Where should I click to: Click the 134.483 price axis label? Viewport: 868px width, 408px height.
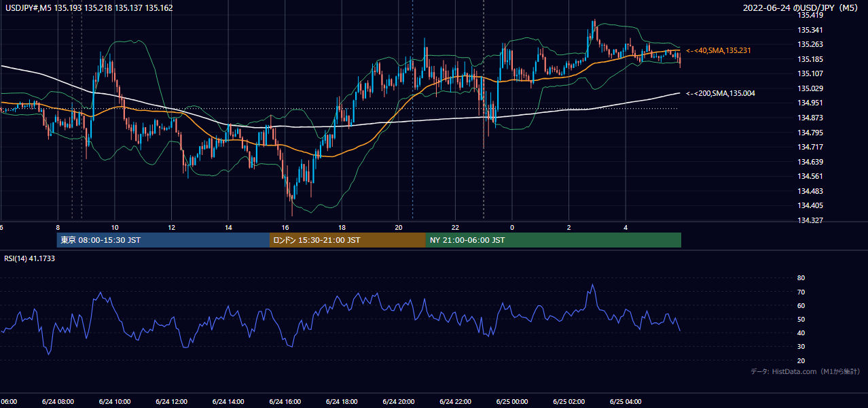tap(810, 191)
